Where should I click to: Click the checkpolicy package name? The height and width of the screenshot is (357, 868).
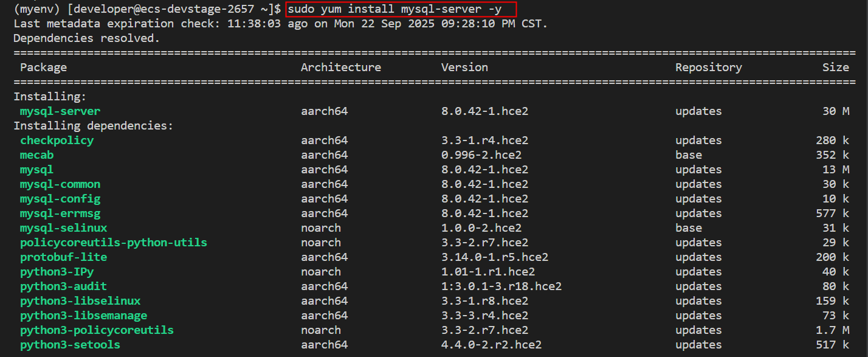57,140
